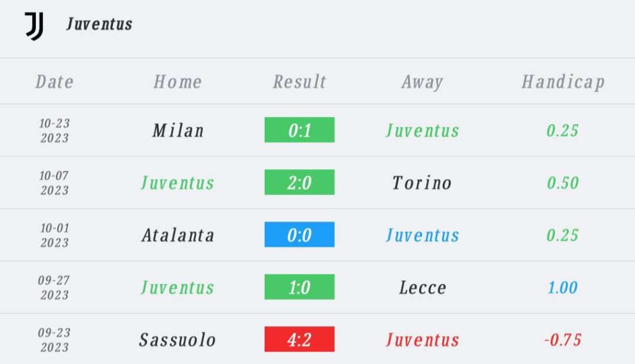Click the Torino away team name
635x364 pixels.
(422, 182)
